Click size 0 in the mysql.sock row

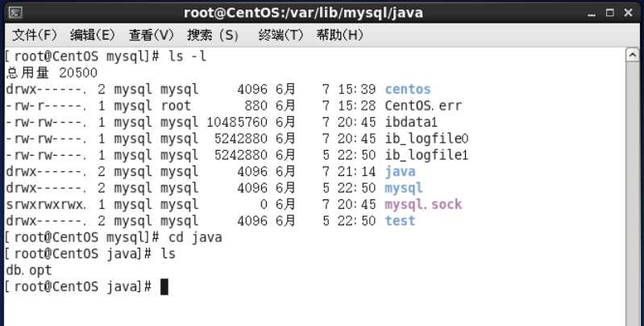coord(264,204)
